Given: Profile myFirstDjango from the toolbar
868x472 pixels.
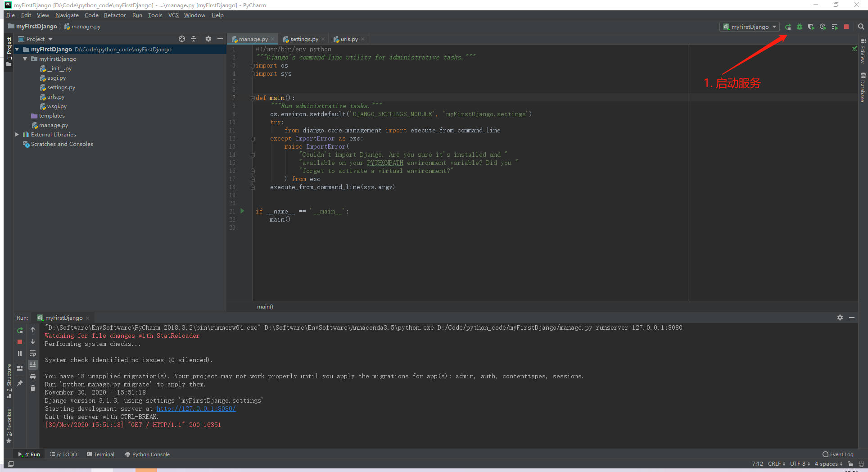Looking at the screenshot, I should pos(823,27).
